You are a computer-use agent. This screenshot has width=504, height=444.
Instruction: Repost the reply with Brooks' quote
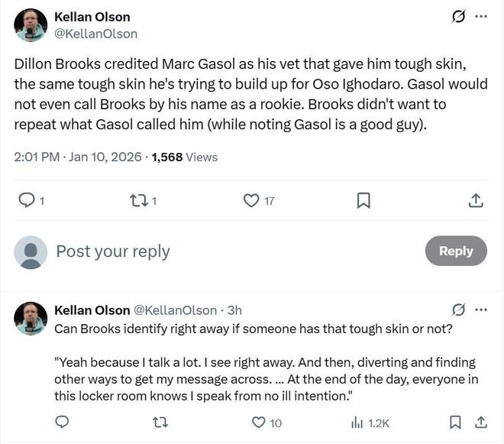(160, 422)
